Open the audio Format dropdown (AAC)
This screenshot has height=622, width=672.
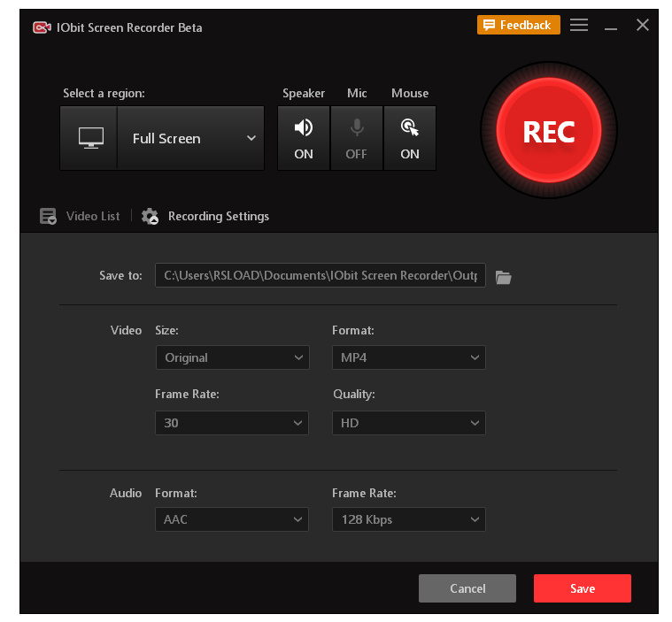[x=232, y=519]
